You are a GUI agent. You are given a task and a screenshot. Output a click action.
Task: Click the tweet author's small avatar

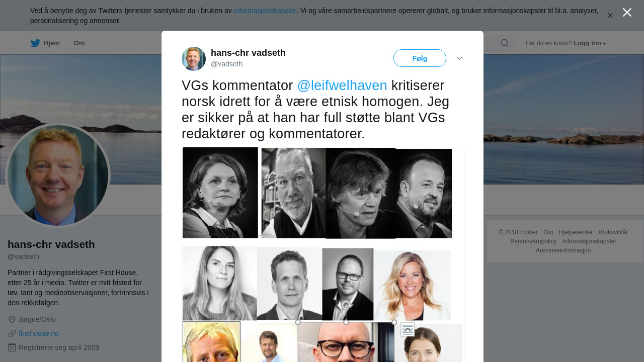[x=194, y=59]
